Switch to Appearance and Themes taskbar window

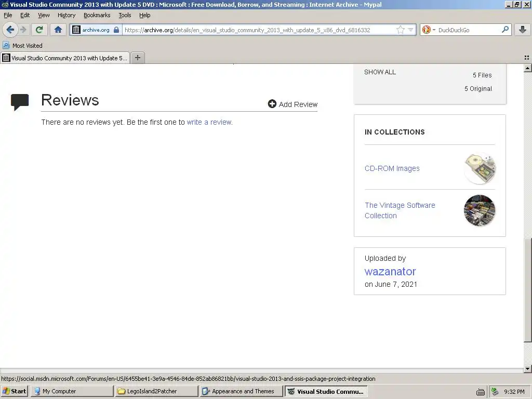[241, 391]
